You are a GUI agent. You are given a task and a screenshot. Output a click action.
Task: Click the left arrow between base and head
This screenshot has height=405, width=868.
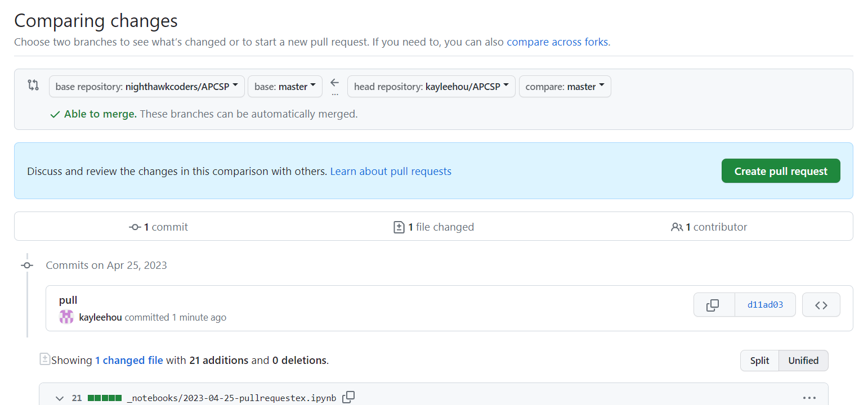coord(335,83)
